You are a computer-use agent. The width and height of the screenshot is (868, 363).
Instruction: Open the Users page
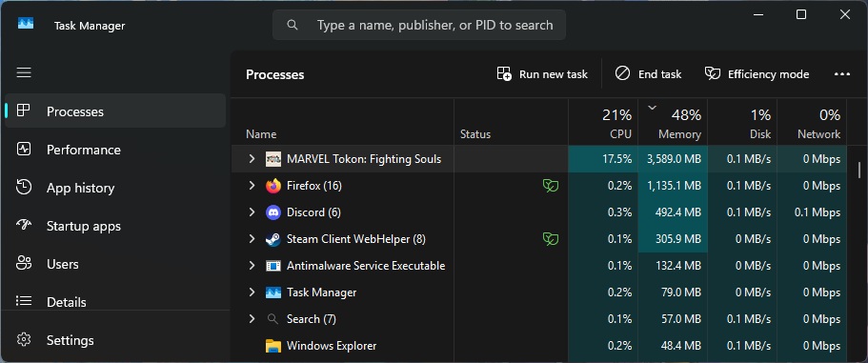115,264
